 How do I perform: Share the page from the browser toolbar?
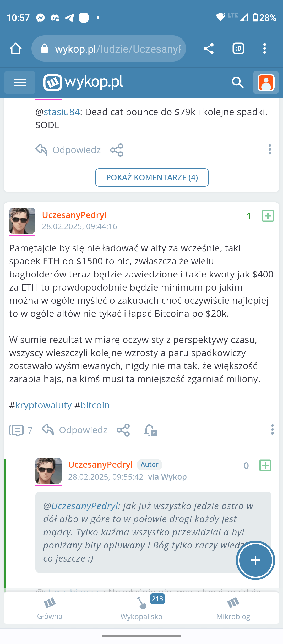[209, 49]
